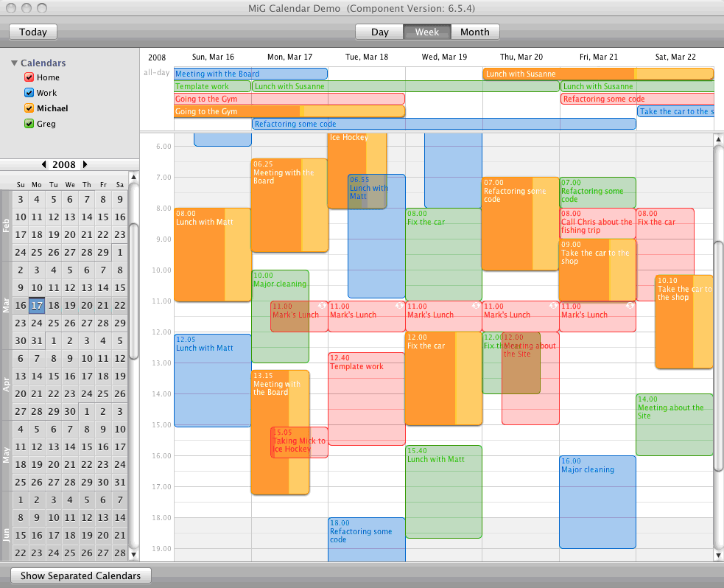Click Show Separated Calendars
724x588 pixels.
click(x=80, y=575)
